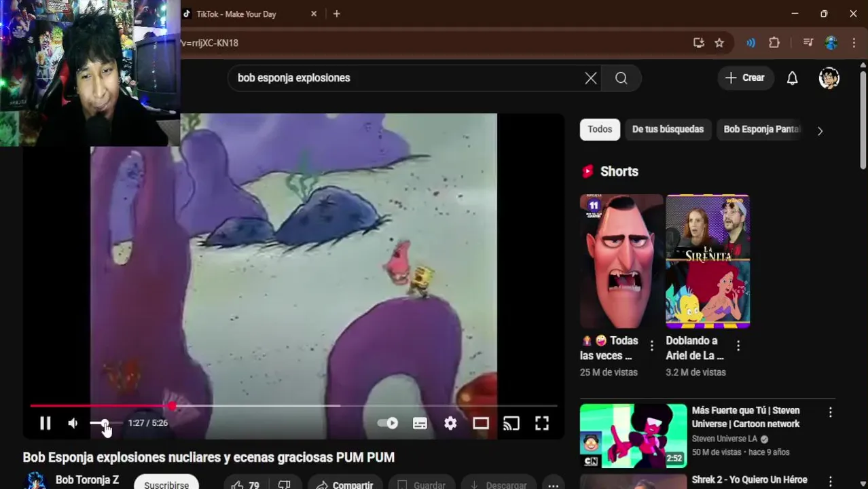Click the video title 'Bob Esponja explosiones nucliares'
The width and height of the screenshot is (868, 489).
[209, 457]
